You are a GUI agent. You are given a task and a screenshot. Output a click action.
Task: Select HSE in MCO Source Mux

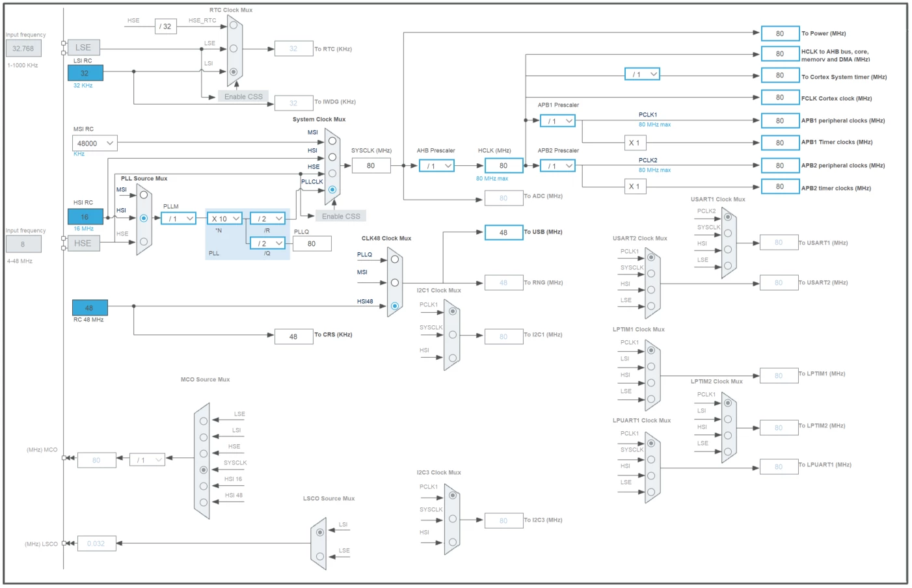(204, 454)
